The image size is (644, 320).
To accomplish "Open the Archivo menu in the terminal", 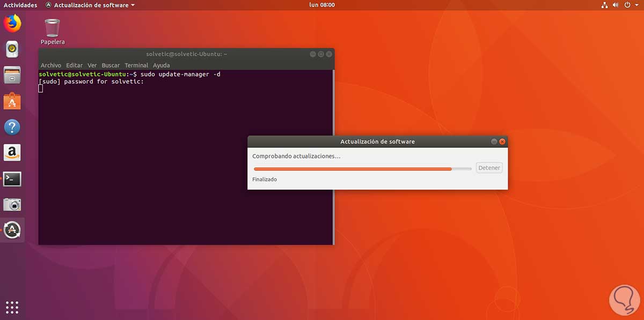I will (51, 65).
